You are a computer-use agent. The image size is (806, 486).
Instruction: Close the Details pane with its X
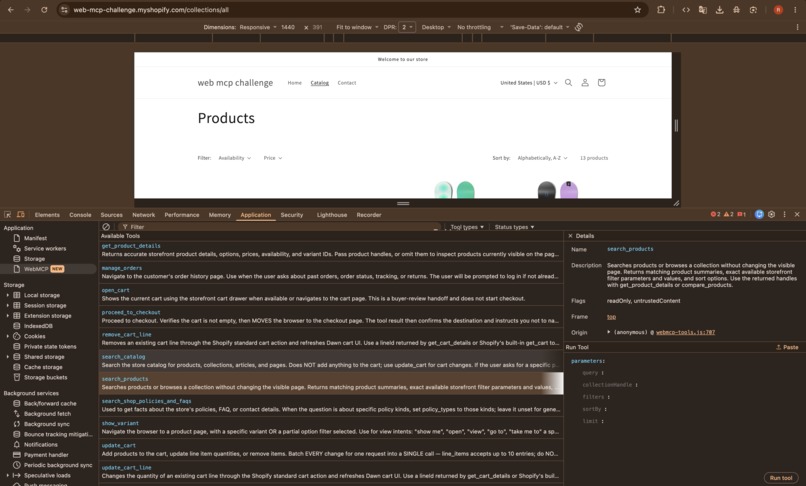click(x=570, y=236)
